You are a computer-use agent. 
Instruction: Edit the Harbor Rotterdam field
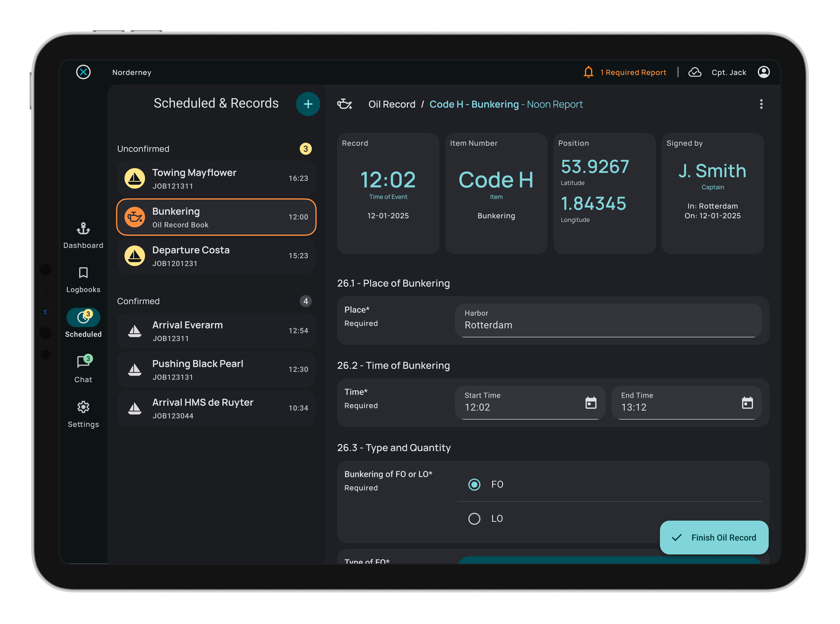click(x=608, y=320)
